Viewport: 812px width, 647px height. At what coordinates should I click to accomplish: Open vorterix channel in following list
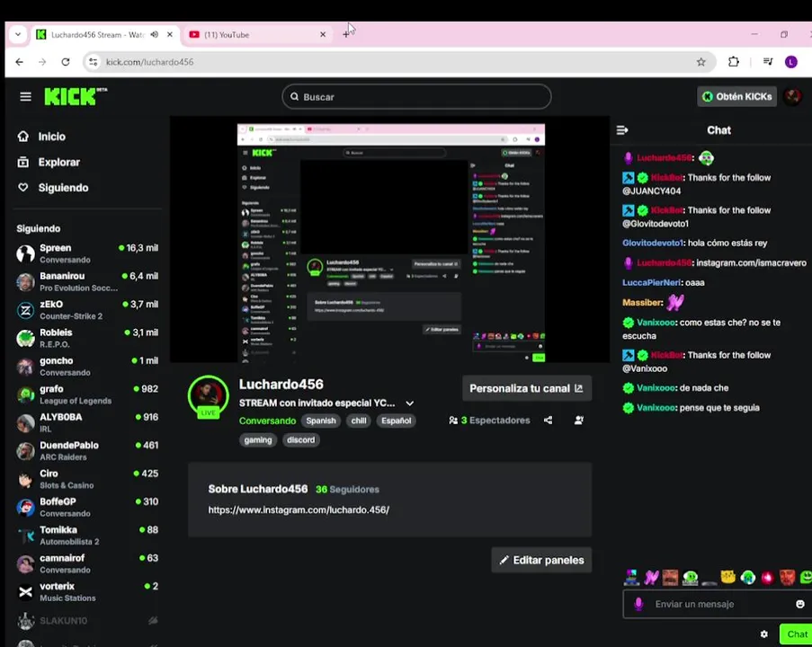[x=87, y=591]
